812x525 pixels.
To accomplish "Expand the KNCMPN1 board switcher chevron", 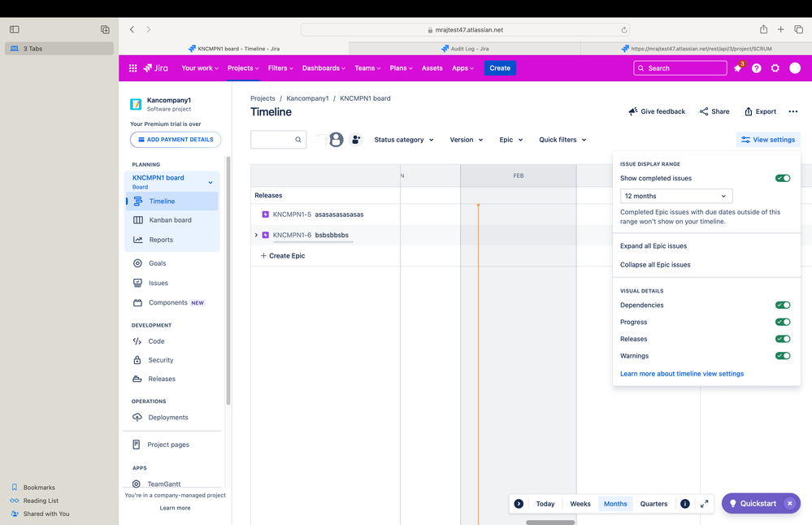I will [211, 182].
